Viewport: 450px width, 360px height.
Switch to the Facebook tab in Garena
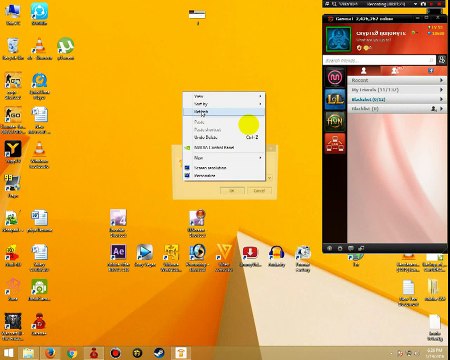[430, 70]
